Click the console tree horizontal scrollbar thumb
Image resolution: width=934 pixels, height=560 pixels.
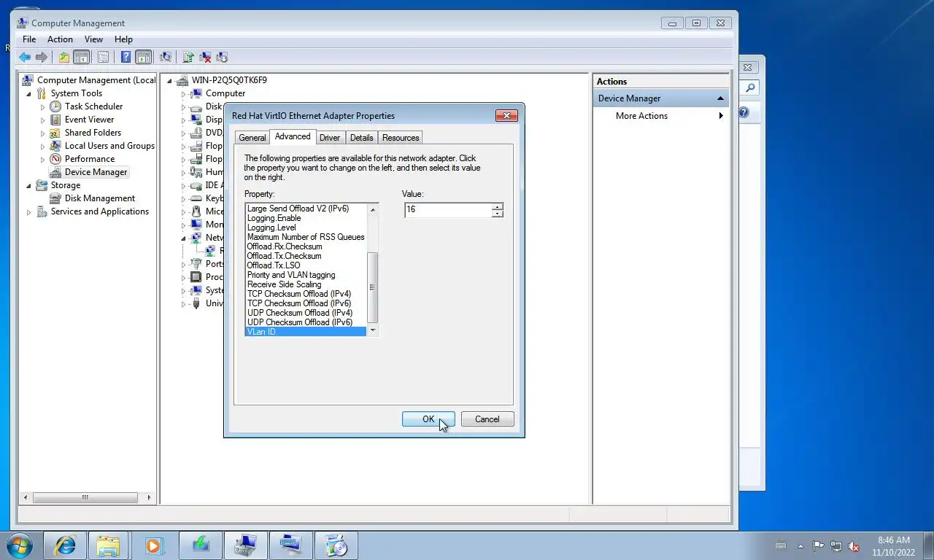pyautogui.click(x=85, y=497)
